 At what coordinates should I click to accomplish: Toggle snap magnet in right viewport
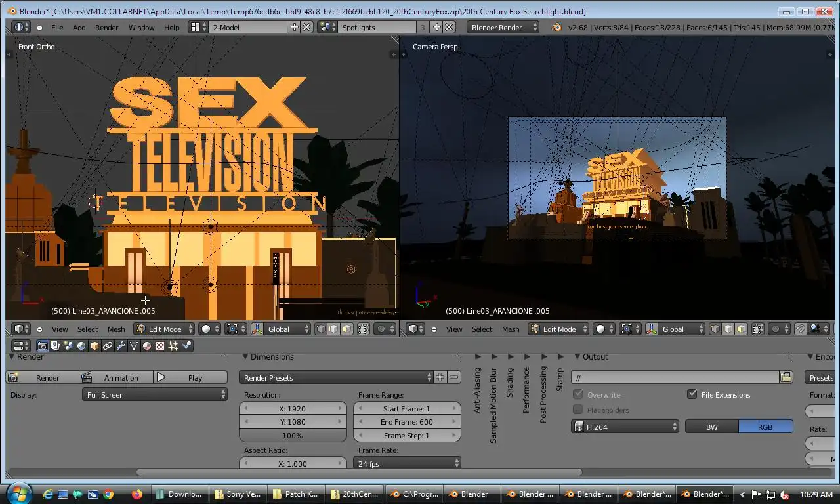click(800, 329)
